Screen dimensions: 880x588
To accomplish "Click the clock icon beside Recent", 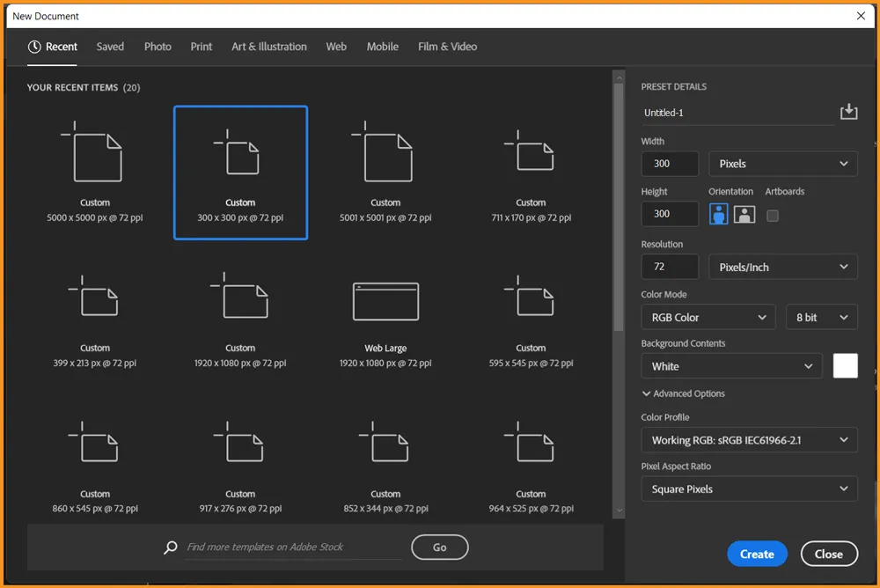I will click(x=34, y=47).
